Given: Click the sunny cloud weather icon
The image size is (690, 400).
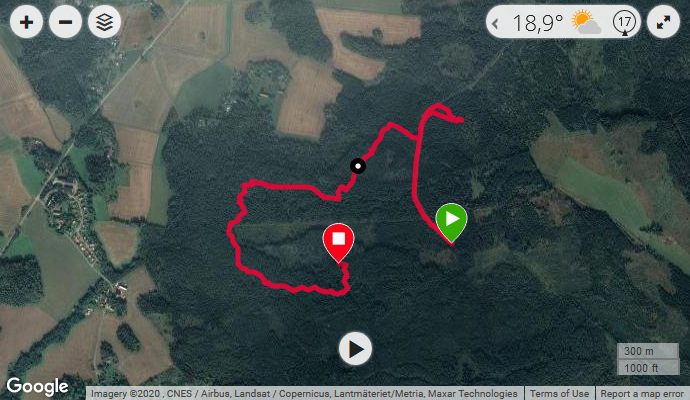Looking at the screenshot, I should [586, 23].
